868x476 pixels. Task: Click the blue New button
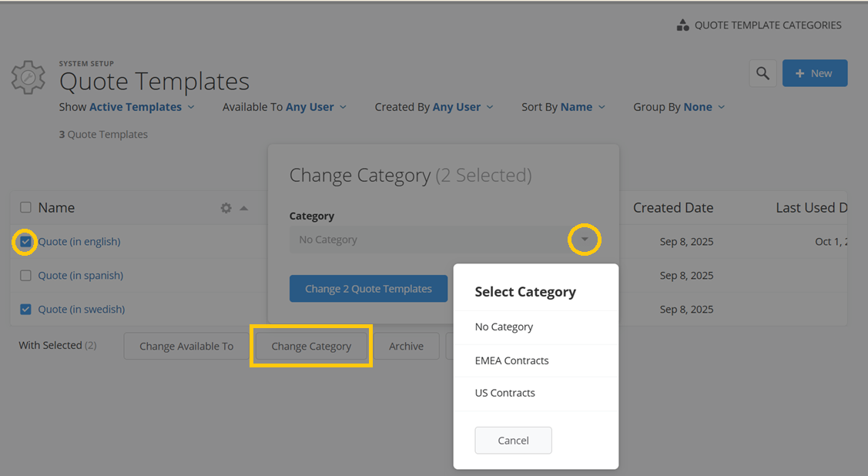coord(814,73)
